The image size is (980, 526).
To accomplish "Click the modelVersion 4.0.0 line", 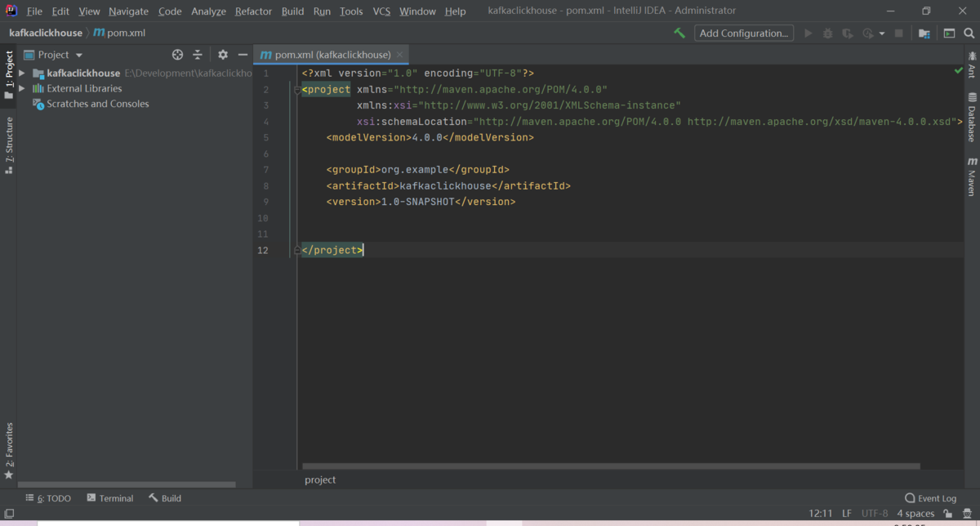I will pos(430,138).
